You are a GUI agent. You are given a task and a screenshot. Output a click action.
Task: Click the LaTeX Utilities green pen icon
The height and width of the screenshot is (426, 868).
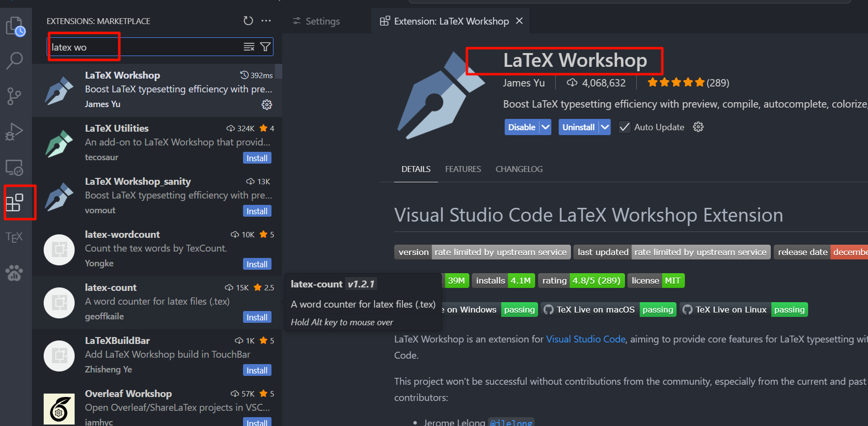point(59,143)
